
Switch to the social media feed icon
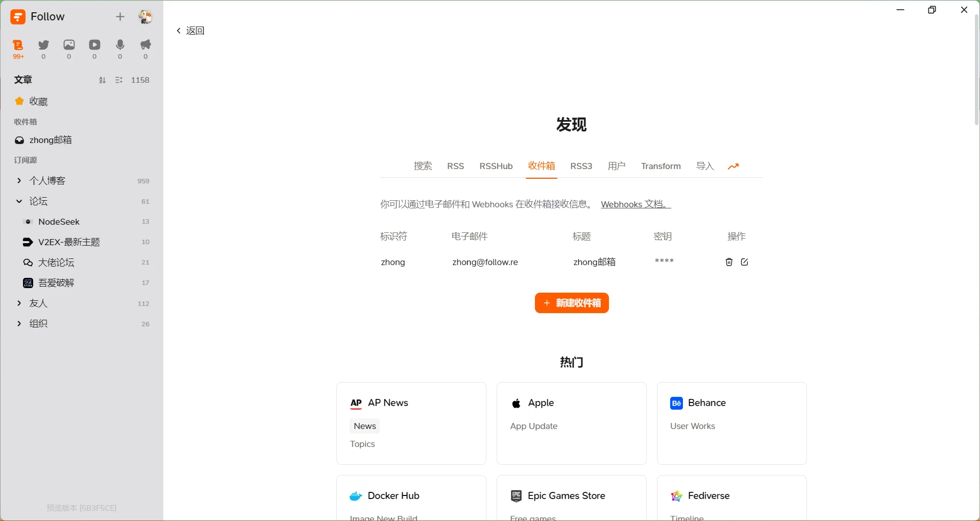pyautogui.click(x=44, y=45)
